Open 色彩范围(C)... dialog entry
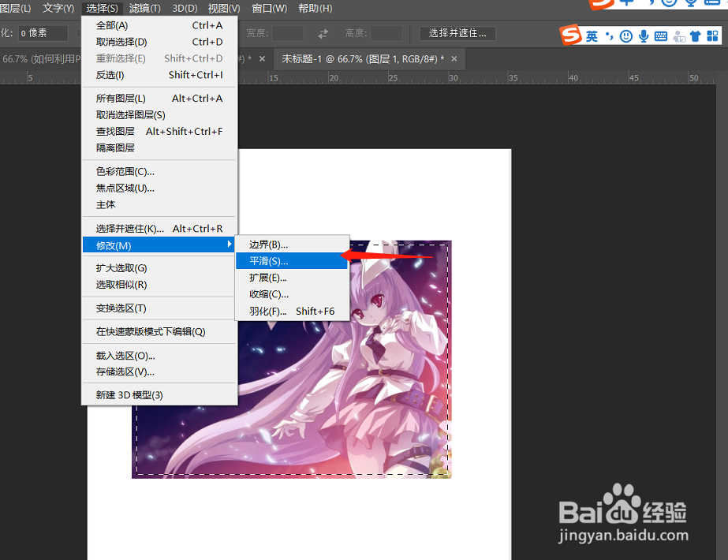Screen dimensions: 728x560 pyautogui.click(x=159, y=171)
